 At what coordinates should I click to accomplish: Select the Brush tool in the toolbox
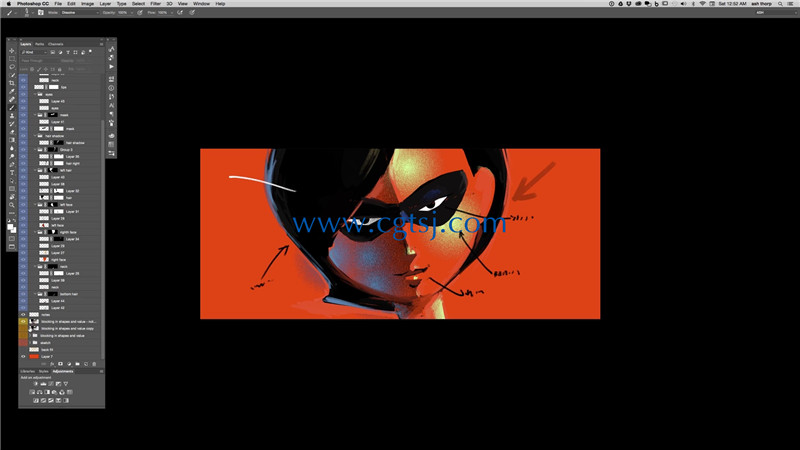click(12, 108)
